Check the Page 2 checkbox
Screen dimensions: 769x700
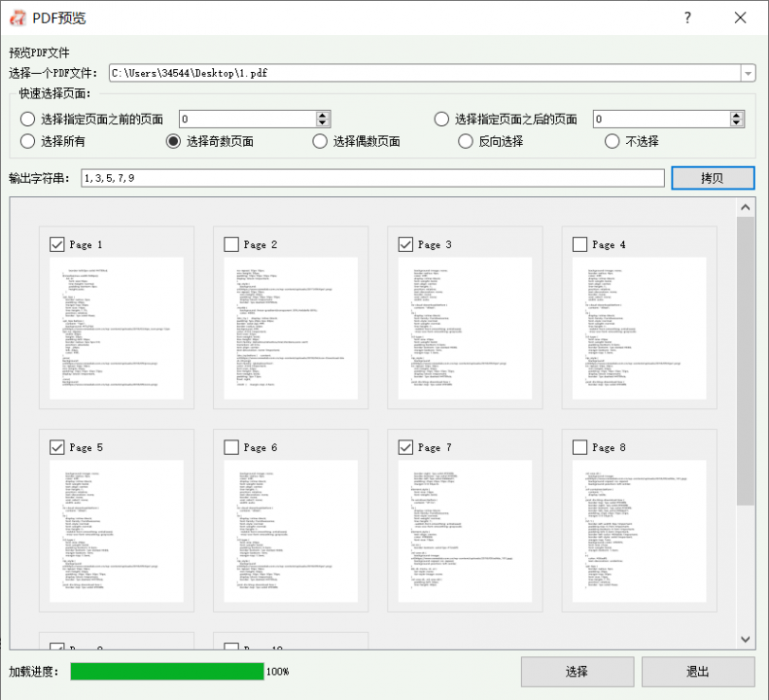click(231, 244)
